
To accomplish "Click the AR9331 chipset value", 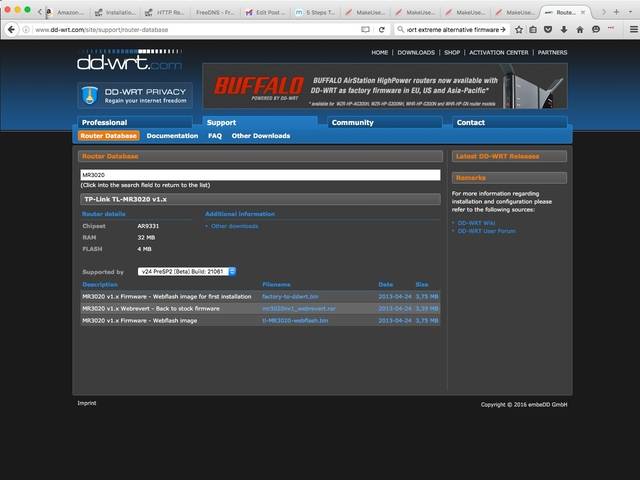I will click(x=148, y=226).
